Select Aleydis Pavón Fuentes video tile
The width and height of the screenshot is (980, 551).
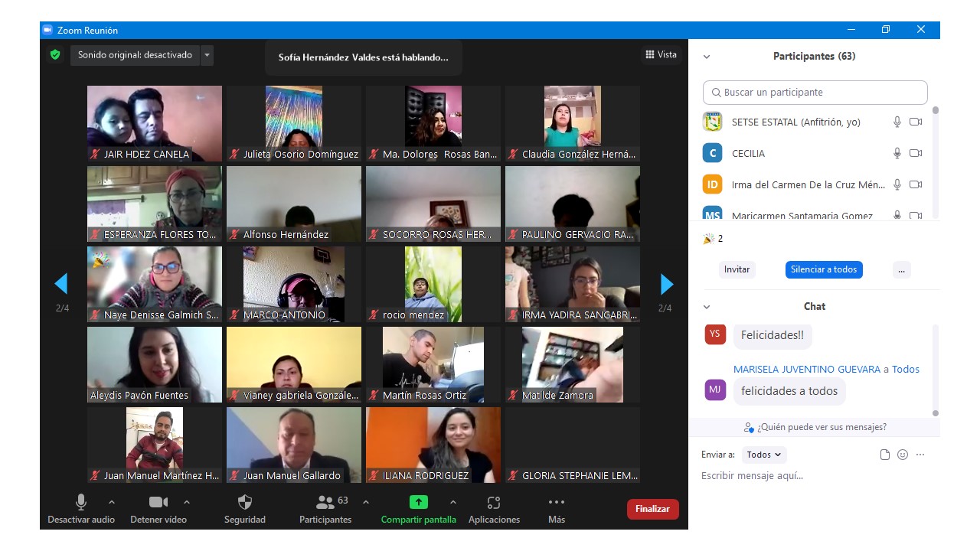pyautogui.click(x=155, y=364)
